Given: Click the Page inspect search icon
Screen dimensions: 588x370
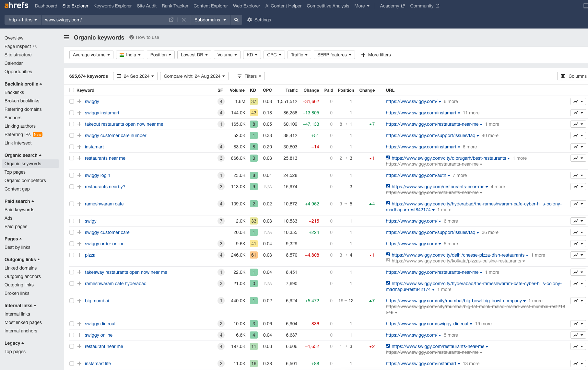Looking at the screenshot, I should coord(35,46).
